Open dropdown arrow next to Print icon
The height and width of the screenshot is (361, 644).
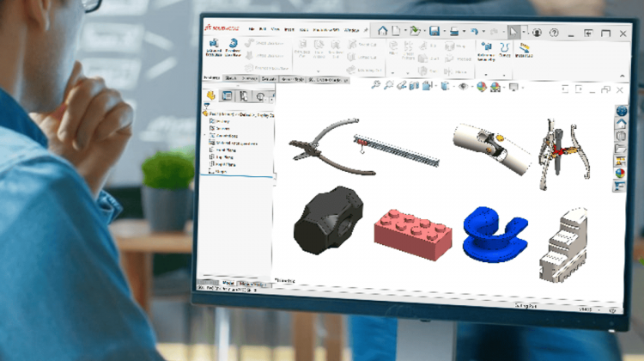(464, 31)
